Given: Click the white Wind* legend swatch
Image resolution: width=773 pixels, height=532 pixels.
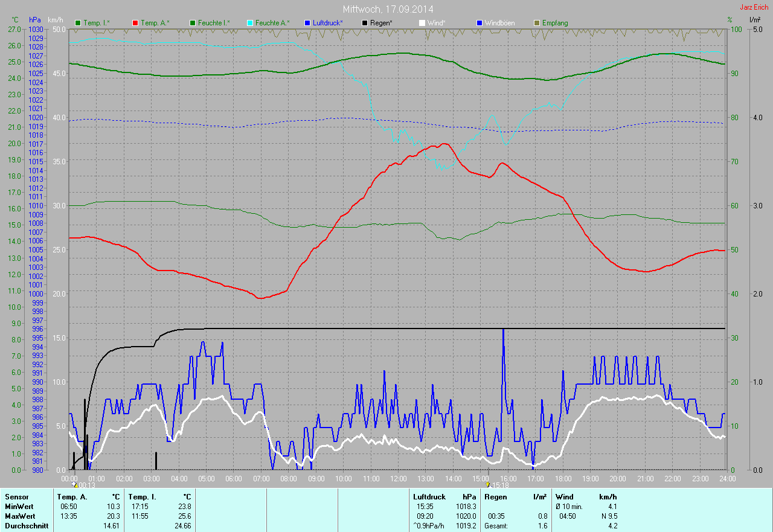Looking at the screenshot, I should (x=422, y=23).
